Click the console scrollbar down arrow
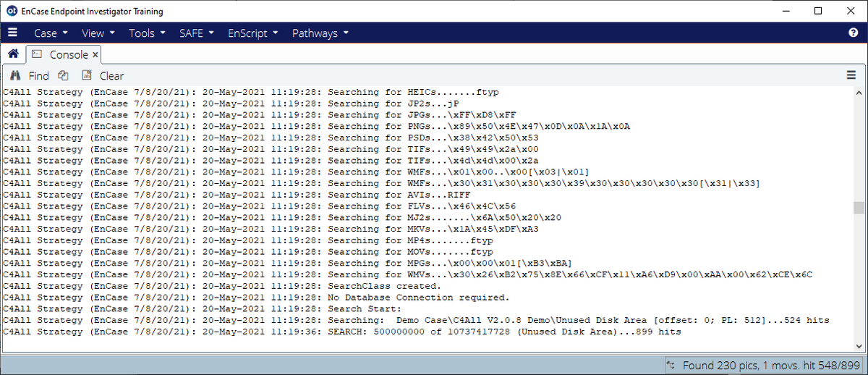 point(859,347)
